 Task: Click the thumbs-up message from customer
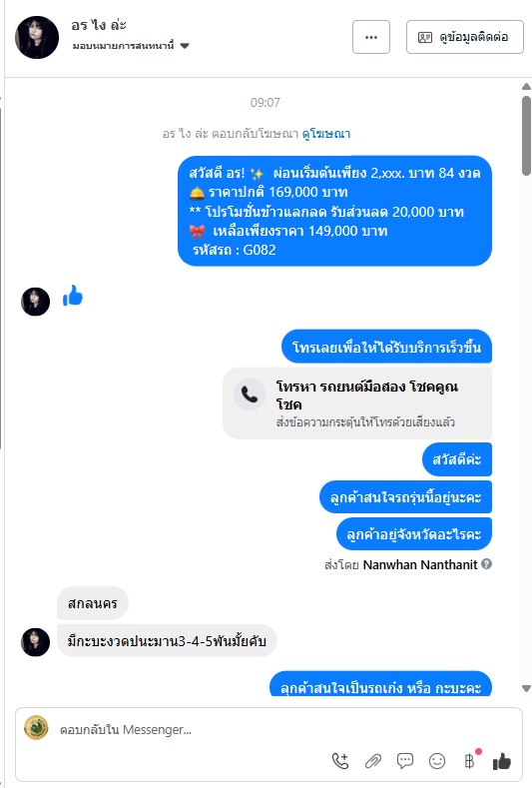[x=73, y=296]
